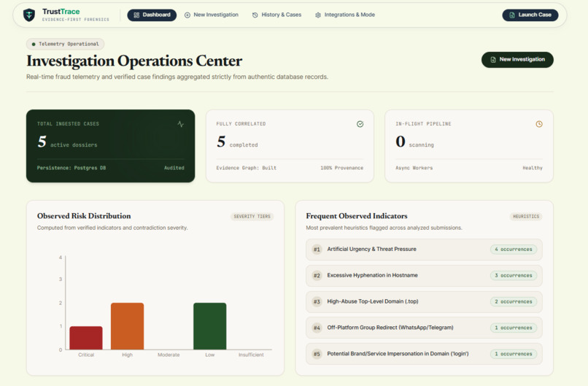588x386 pixels.
Task: Click the clock icon in In-Flight Pipeline card
Action: (539, 124)
